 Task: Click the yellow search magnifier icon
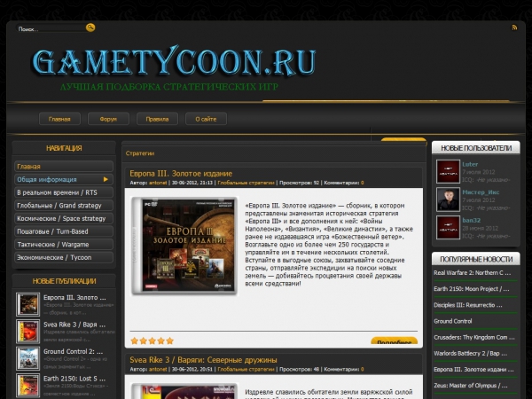tap(90, 27)
